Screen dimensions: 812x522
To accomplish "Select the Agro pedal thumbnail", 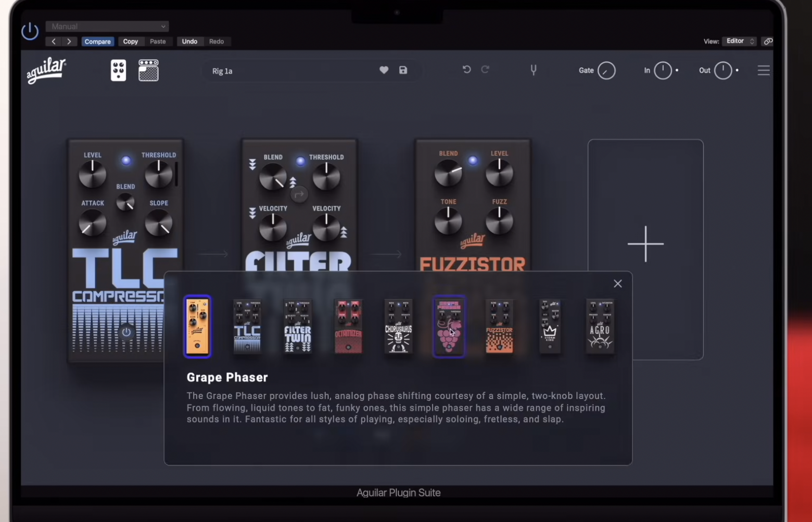I will click(x=600, y=326).
